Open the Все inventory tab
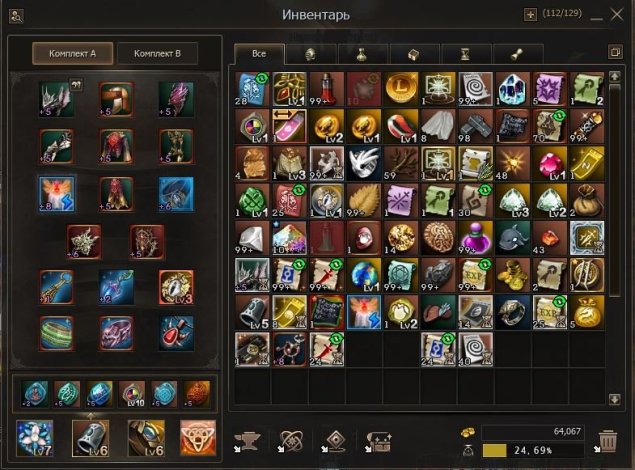Image resolution: width=635 pixels, height=470 pixels. [259, 54]
